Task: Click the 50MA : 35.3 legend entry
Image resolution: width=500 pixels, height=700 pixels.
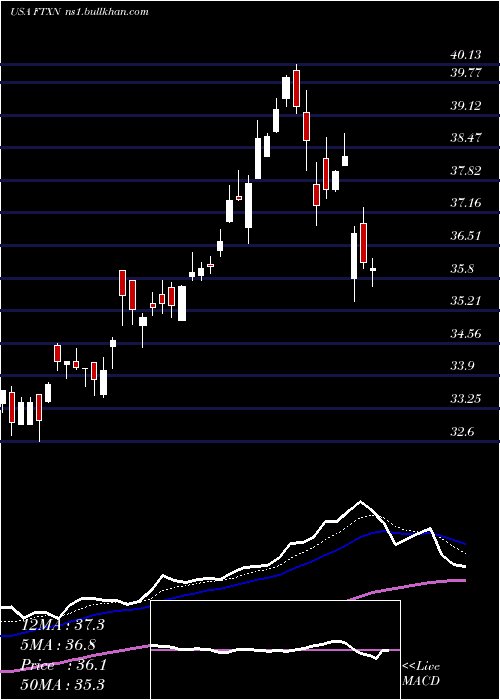Action: click(62, 684)
